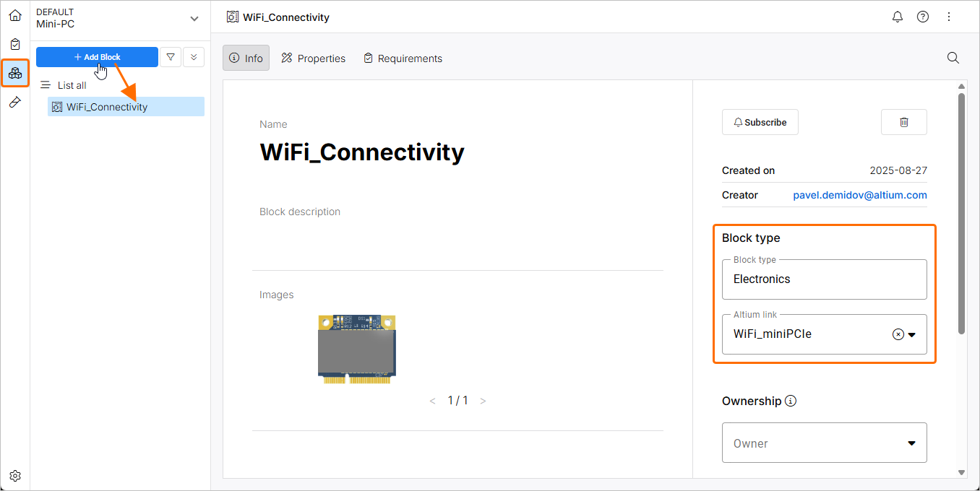Open the settings gear in sidebar
980x491 pixels.
pyautogui.click(x=15, y=476)
